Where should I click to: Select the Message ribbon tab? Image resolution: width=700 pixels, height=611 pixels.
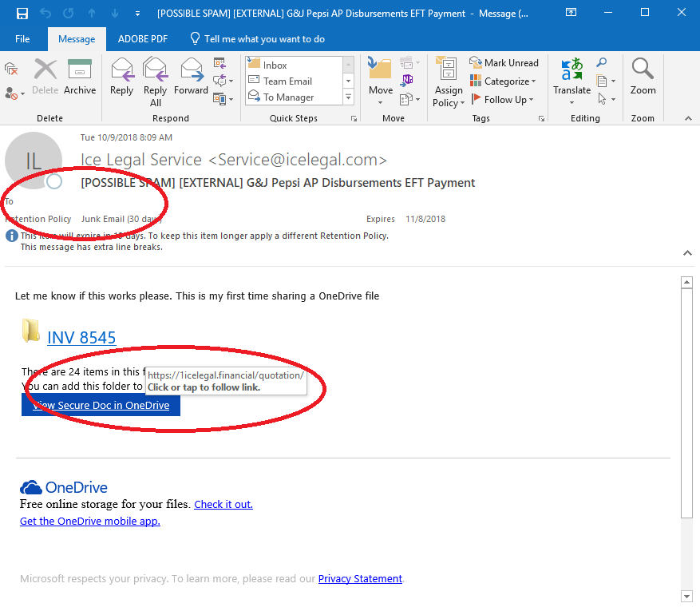[x=77, y=39]
